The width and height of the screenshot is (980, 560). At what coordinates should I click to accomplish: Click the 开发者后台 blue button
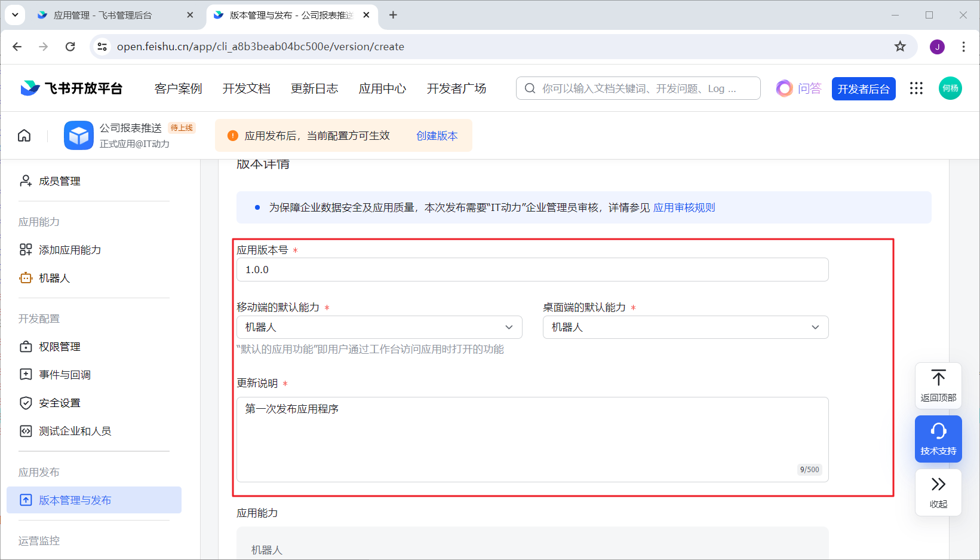tap(863, 89)
